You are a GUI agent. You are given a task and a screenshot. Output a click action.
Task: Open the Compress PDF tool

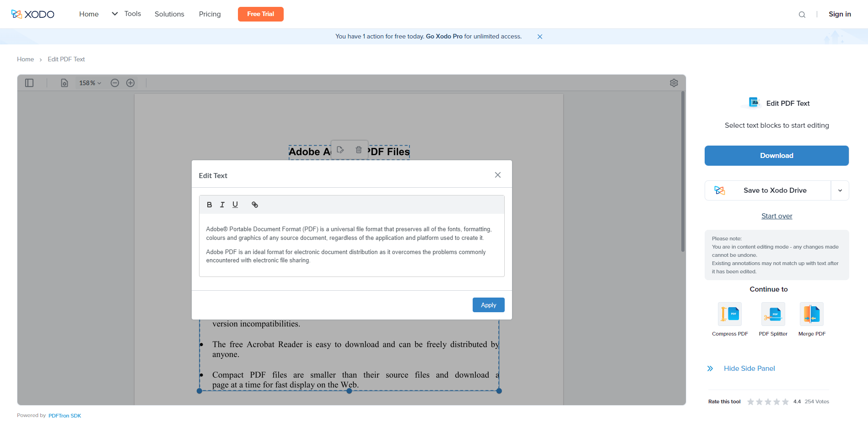click(x=730, y=320)
